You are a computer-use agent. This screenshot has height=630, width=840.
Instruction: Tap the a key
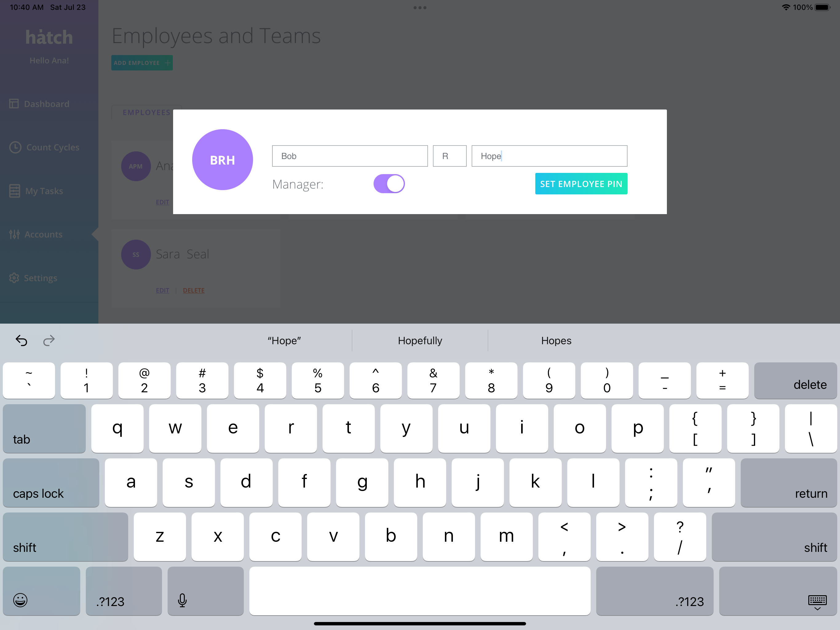(x=131, y=483)
